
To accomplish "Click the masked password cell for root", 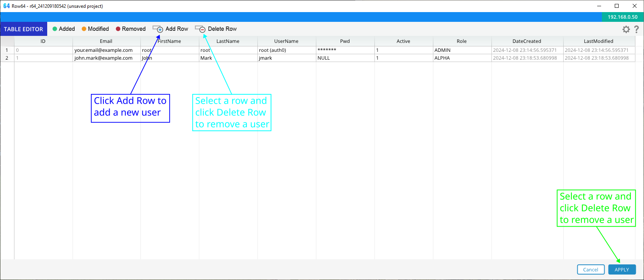I will (x=327, y=50).
